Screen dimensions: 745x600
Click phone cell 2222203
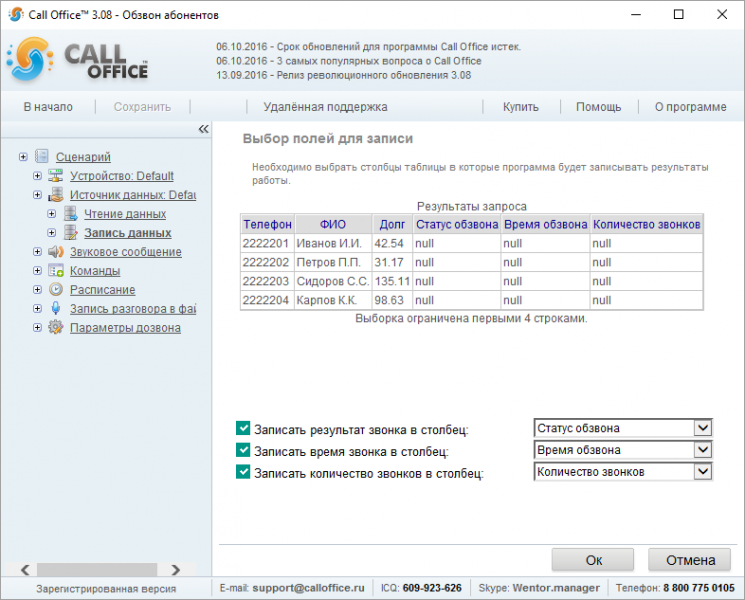coord(267,281)
